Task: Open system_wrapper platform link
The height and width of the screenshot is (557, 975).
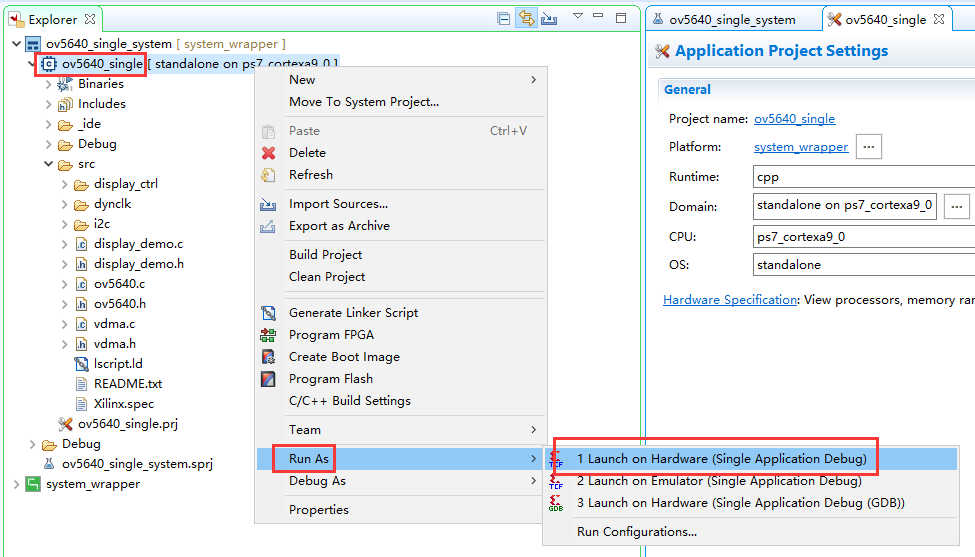Action: click(801, 147)
